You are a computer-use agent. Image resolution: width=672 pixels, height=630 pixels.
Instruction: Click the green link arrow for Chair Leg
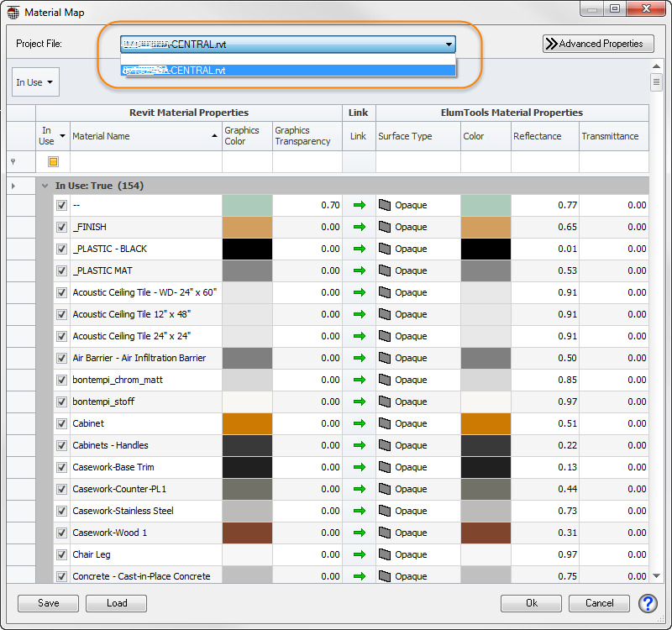point(359,554)
